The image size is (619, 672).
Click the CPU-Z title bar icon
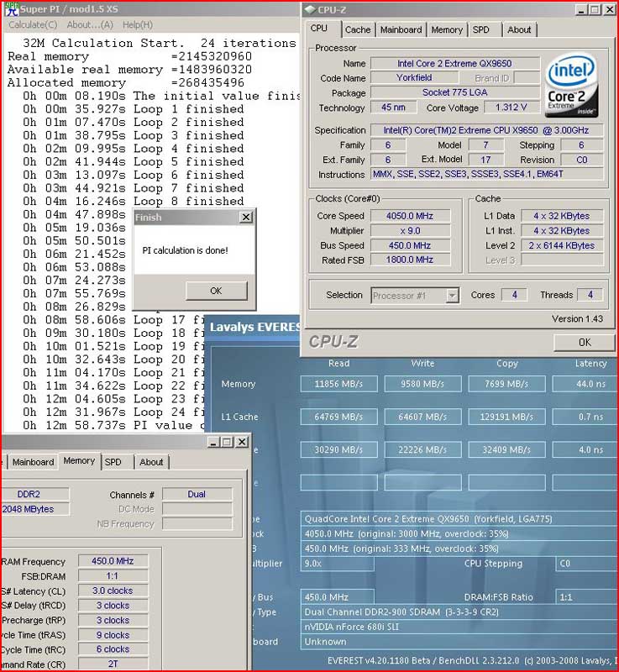pyautogui.click(x=310, y=10)
